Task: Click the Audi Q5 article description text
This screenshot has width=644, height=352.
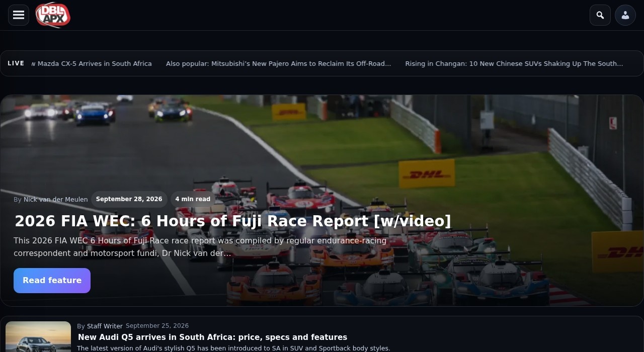Action: pyautogui.click(x=233, y=348)
